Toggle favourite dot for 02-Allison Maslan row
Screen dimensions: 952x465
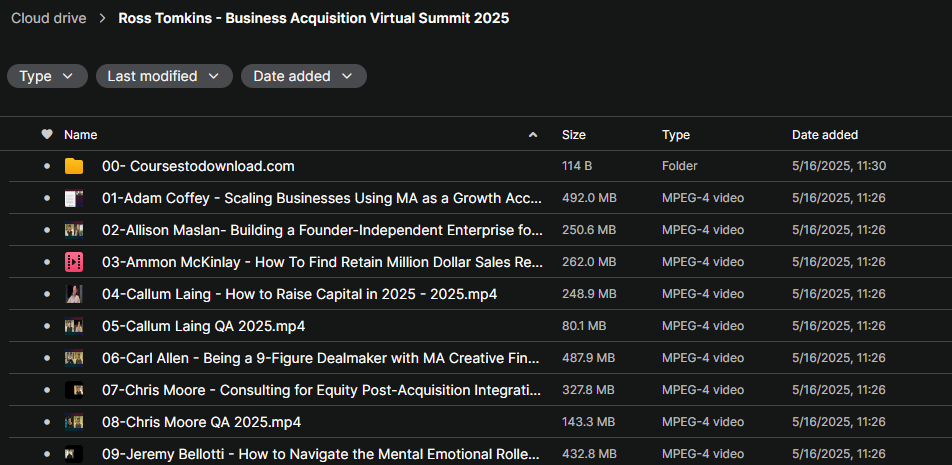47,230
